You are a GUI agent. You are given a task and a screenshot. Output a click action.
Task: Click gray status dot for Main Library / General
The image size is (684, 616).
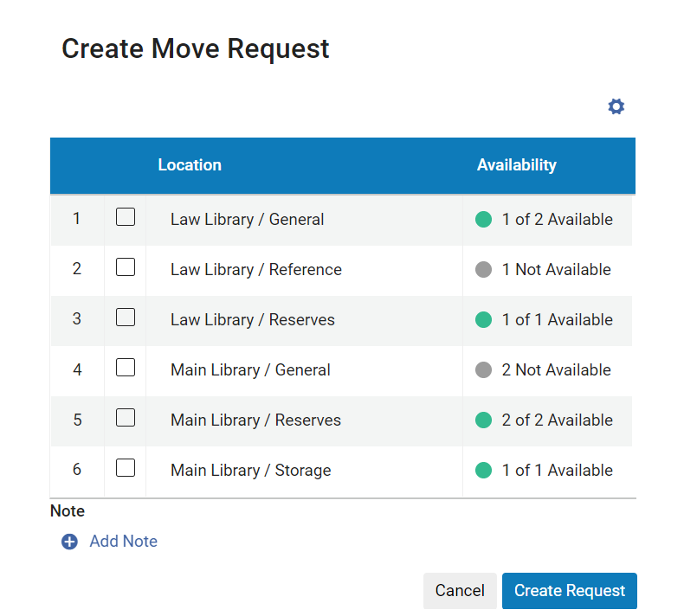[484, 370]
